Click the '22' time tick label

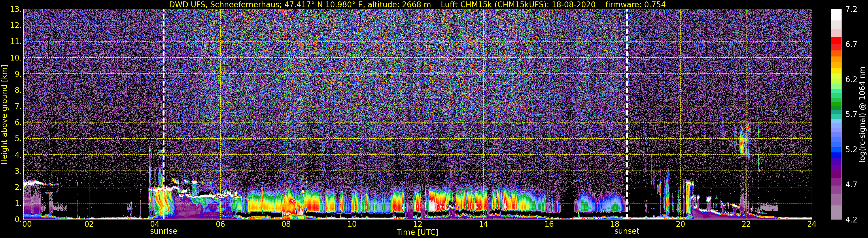746,224
